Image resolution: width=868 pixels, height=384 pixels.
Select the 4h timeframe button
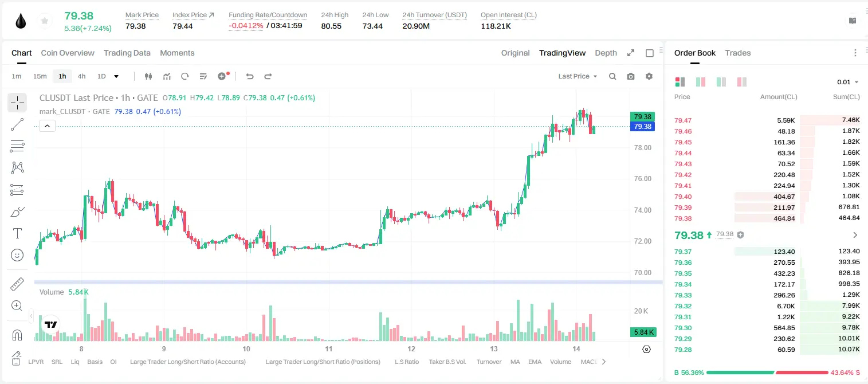pyautogui.click(x=81, y=76)
